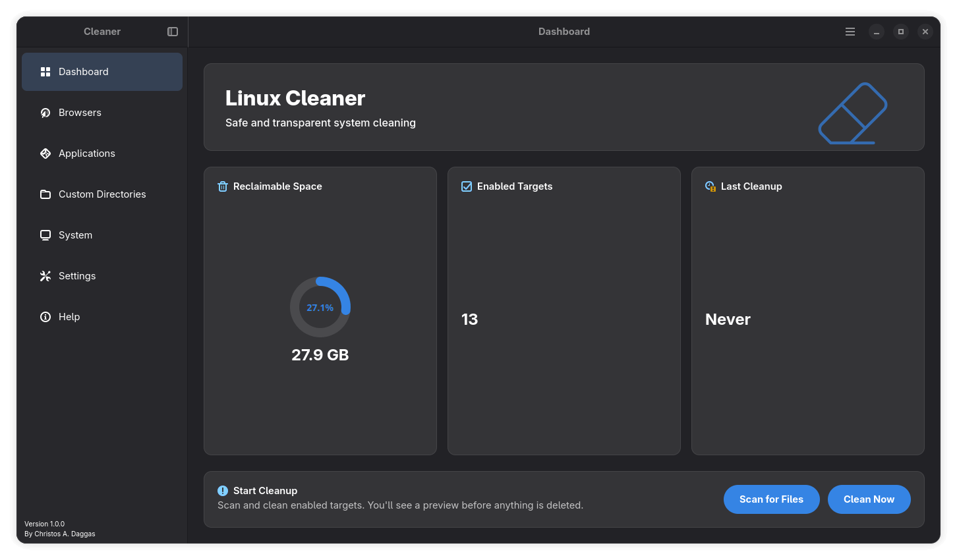Click the trash icon on Reclaimable Space card
The height and width of the screenshot is (560, 957).
pyautogui.click(x=222, y=186)
